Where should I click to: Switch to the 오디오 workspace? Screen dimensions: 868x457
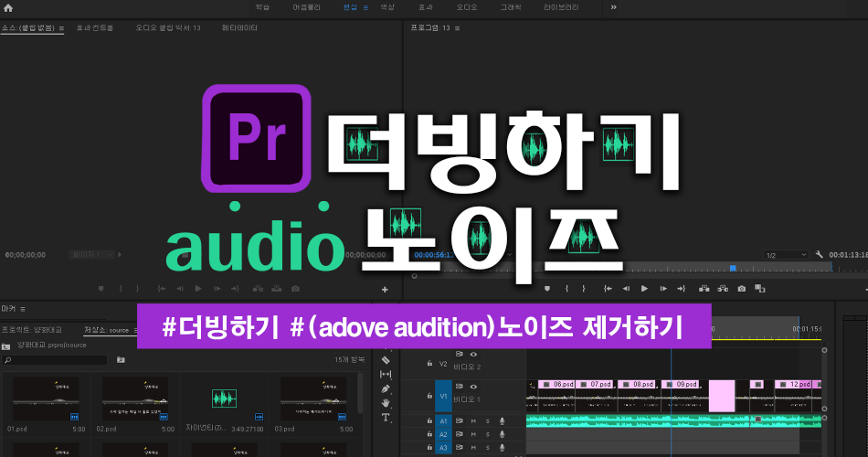coord(467,7)
